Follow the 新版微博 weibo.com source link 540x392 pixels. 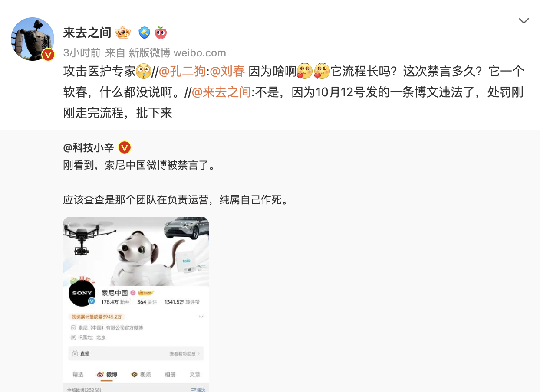177,53
